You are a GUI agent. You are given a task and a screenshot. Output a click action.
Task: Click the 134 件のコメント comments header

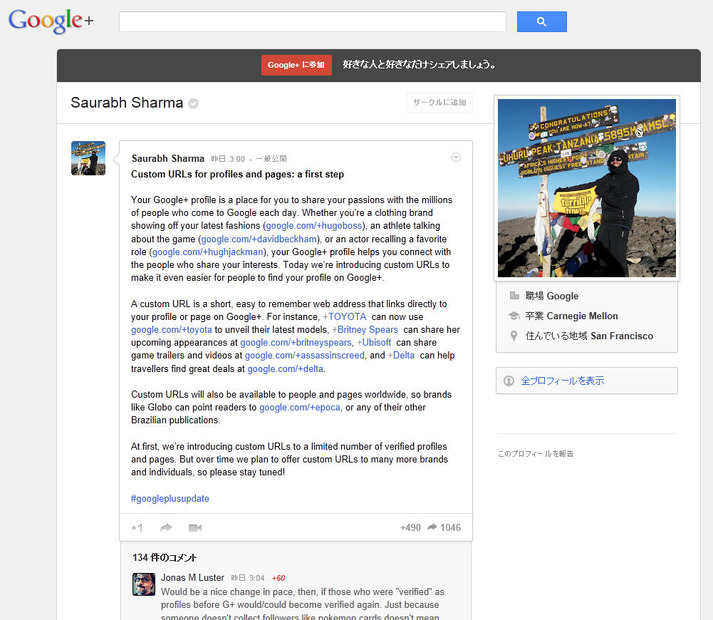(165, 558)
